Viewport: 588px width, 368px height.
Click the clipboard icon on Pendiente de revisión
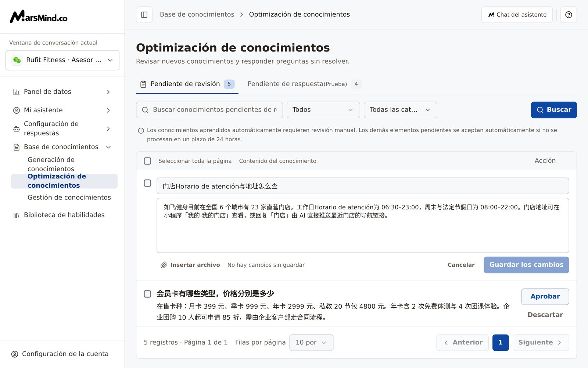[x=143, y=84]
